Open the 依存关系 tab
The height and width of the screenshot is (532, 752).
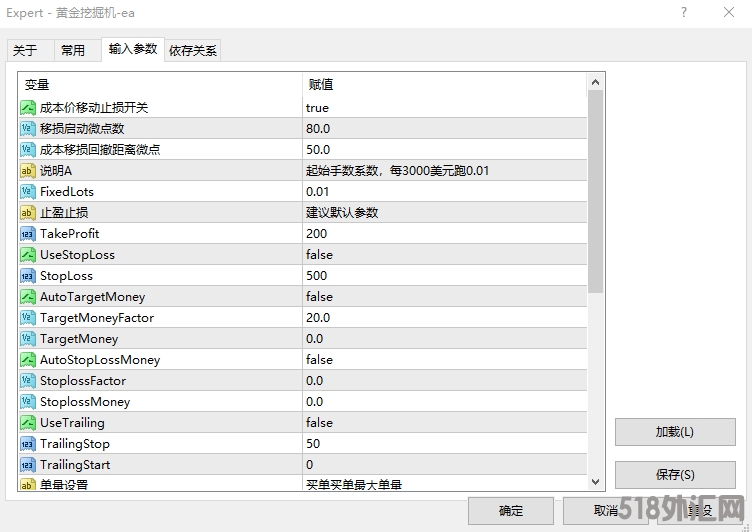click(193, 50)
